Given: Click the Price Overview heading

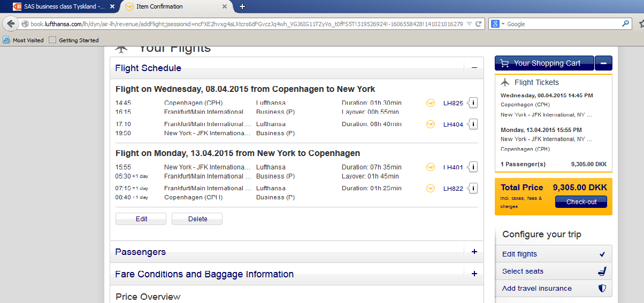Looking at the screenshot, I should pos(148,297).
